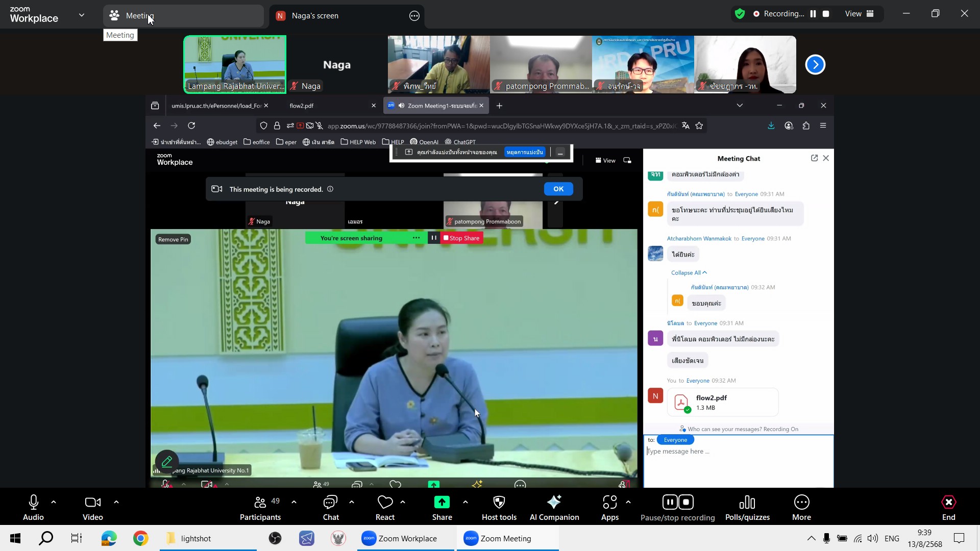Open screen sharing options ellipsis
Image resolution: width=980 pixels, height=551 pixels.
click(416, 238)
